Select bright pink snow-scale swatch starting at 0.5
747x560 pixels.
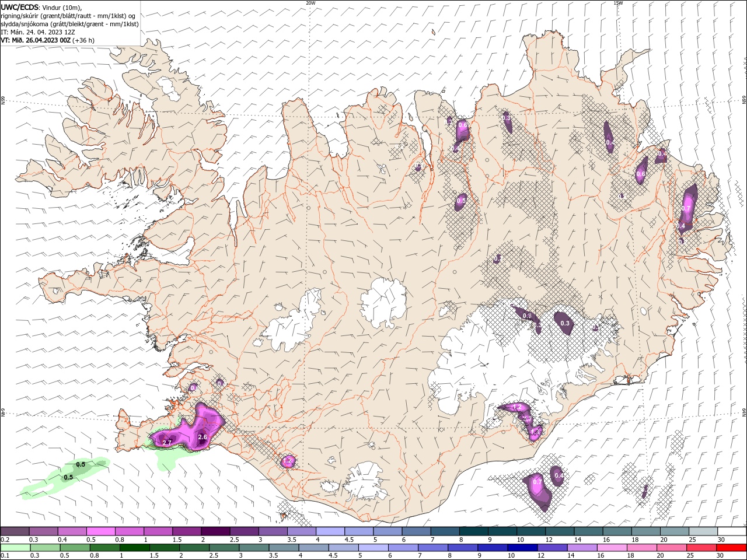tap(100, 531)
